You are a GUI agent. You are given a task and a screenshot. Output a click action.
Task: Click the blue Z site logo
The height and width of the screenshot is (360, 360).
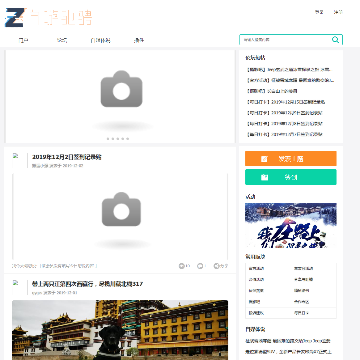click(15, 17)
